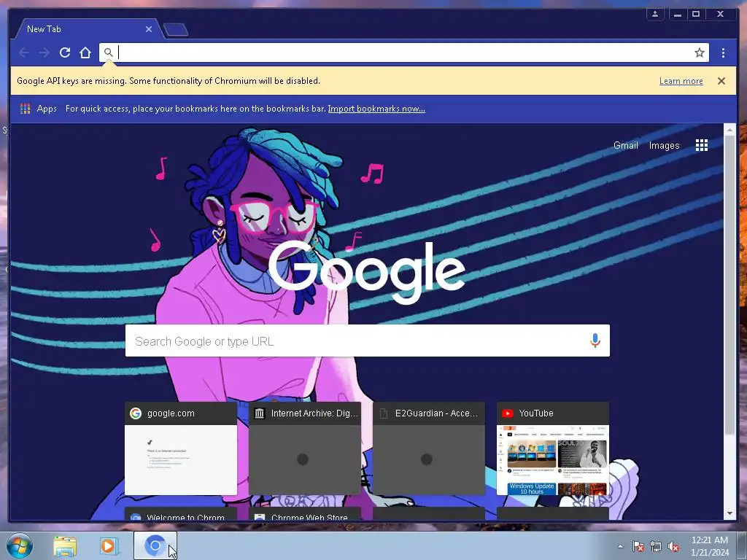Viewport: 747px width, 560px height.
Task: Maximize the Chromium window
Action: coord(695,14)
